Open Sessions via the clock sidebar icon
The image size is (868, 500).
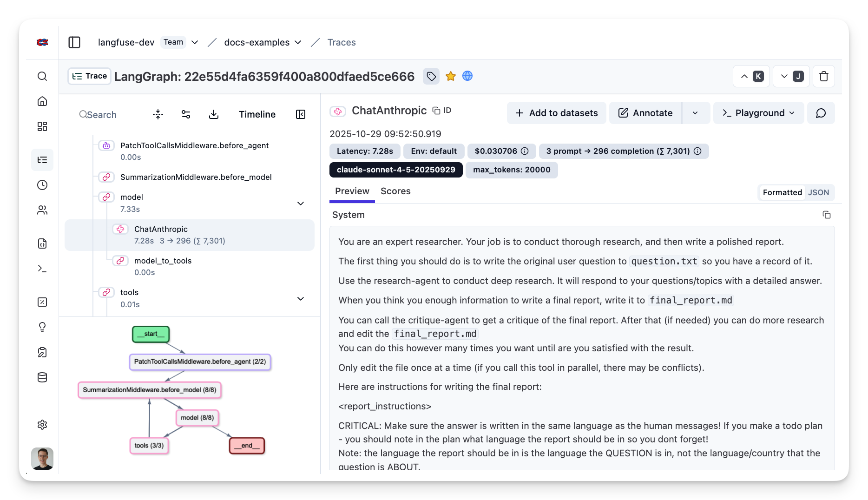click(x=42, y=185)
